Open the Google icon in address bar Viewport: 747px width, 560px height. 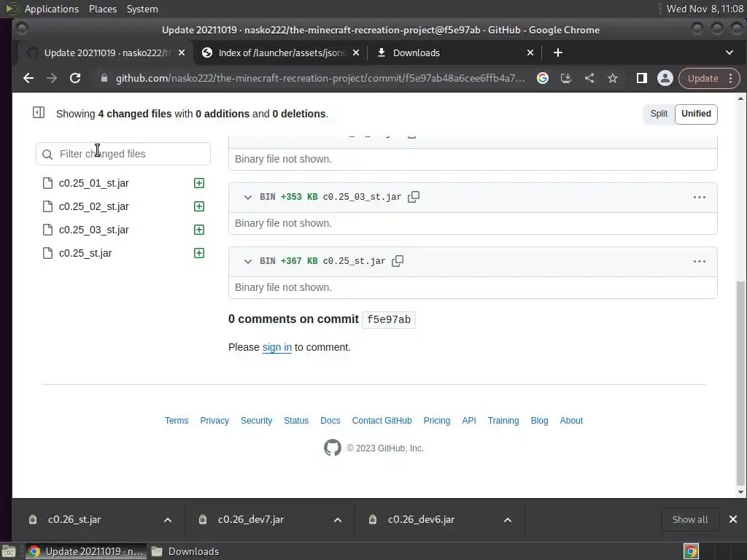coord(543,78)
